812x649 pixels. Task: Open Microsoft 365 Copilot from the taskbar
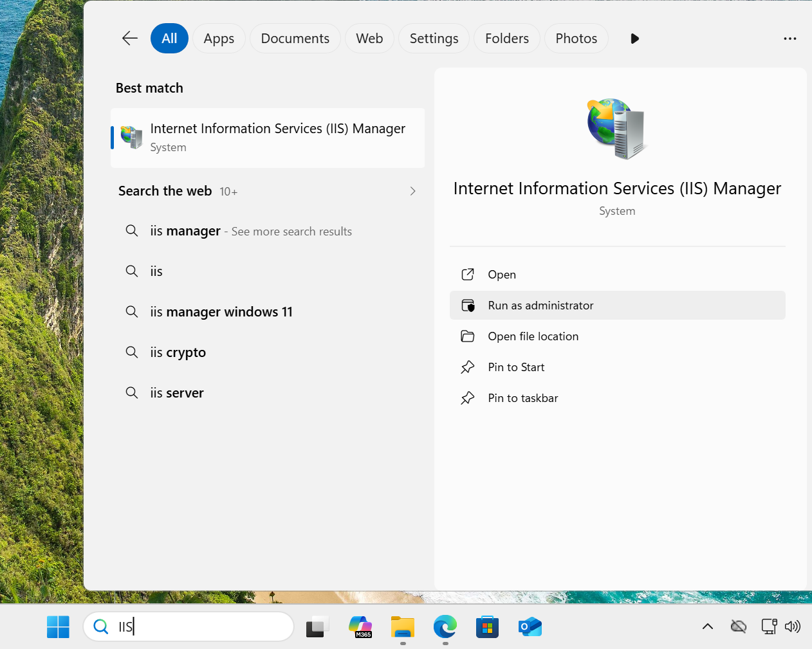click(360, 626)
